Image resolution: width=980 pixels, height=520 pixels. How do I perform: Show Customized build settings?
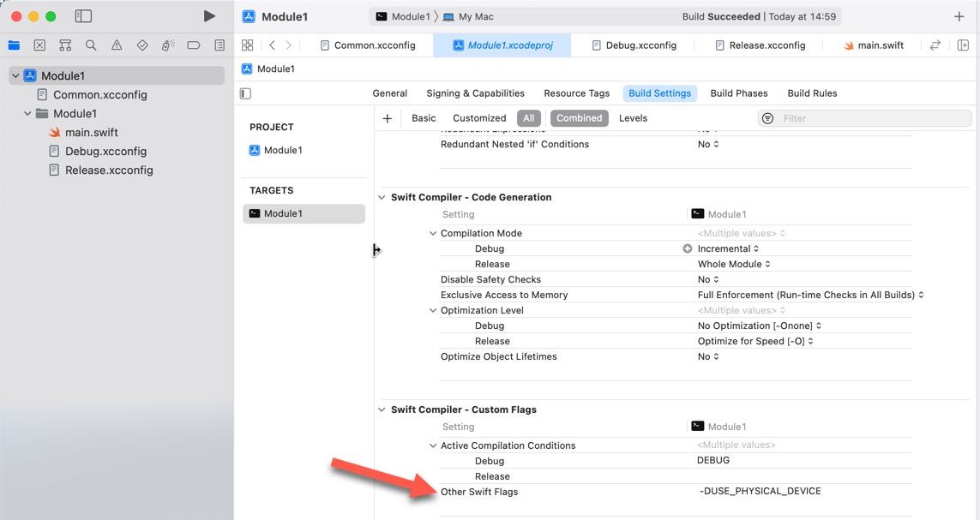[x=479, y=118]
